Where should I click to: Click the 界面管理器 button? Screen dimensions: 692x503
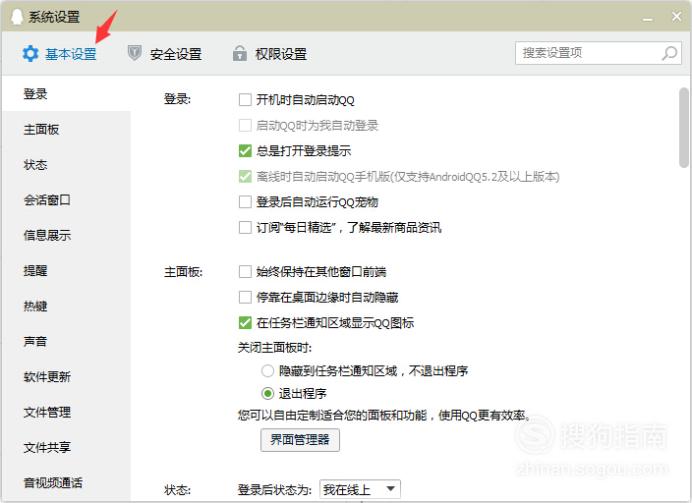[300, 439]
